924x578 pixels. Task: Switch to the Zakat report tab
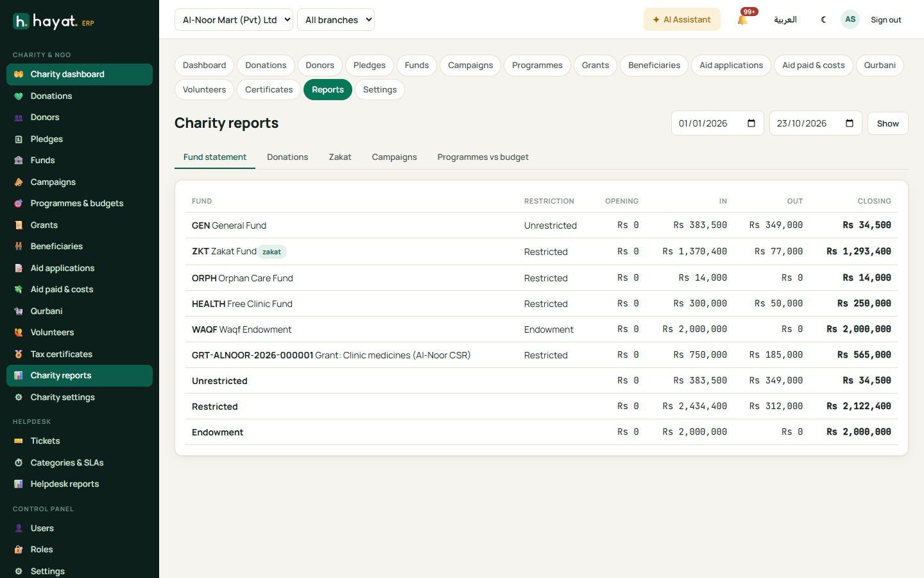coord(340,157)
